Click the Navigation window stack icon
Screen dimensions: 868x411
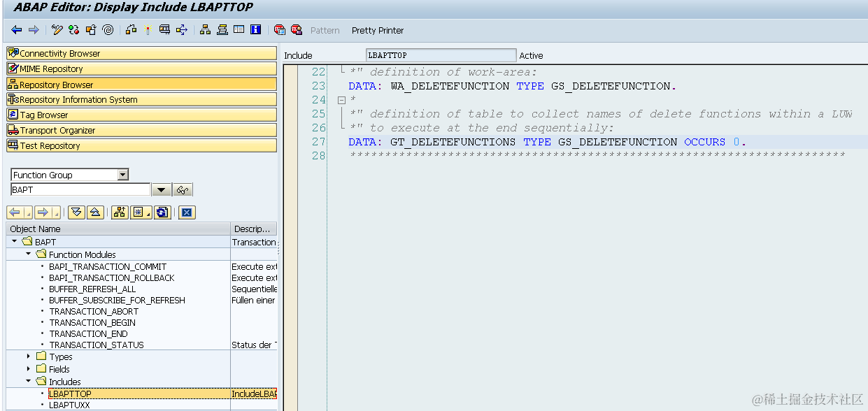[222, 30]
